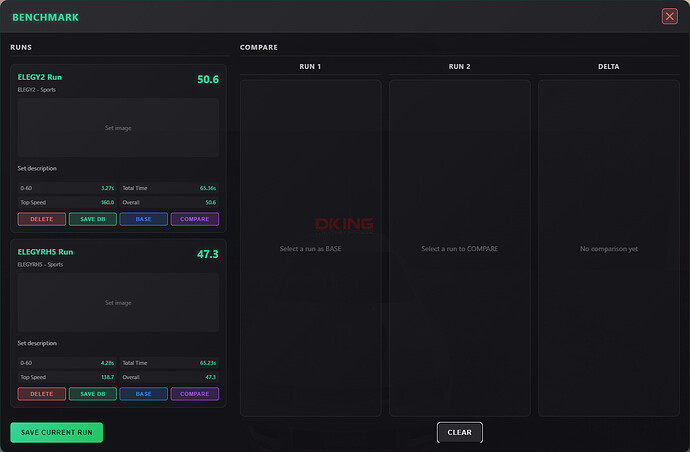690x452 pixels.
Task: Delete the ELEGYRH5 Run
Action: click(42, 394)
